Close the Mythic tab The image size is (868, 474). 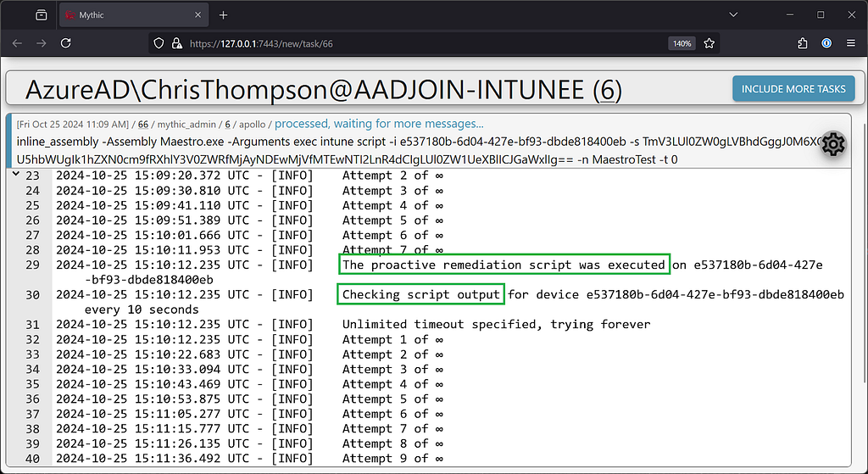coord(198,15)
